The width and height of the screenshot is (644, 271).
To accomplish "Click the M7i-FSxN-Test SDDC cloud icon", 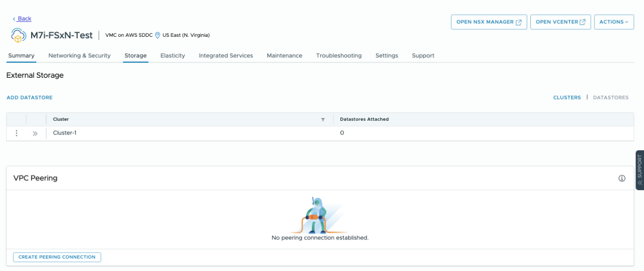I will [x=18, y=36].
